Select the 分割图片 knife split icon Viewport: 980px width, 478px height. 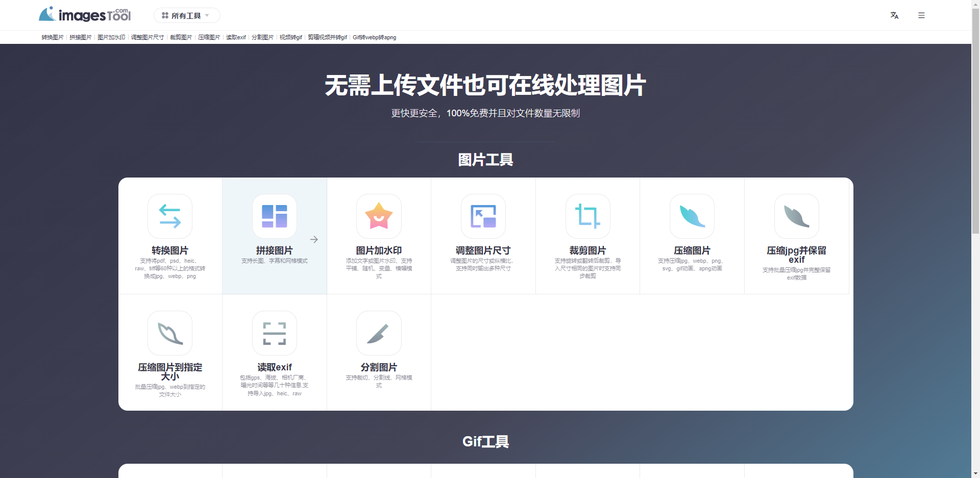tap(379, 333)
